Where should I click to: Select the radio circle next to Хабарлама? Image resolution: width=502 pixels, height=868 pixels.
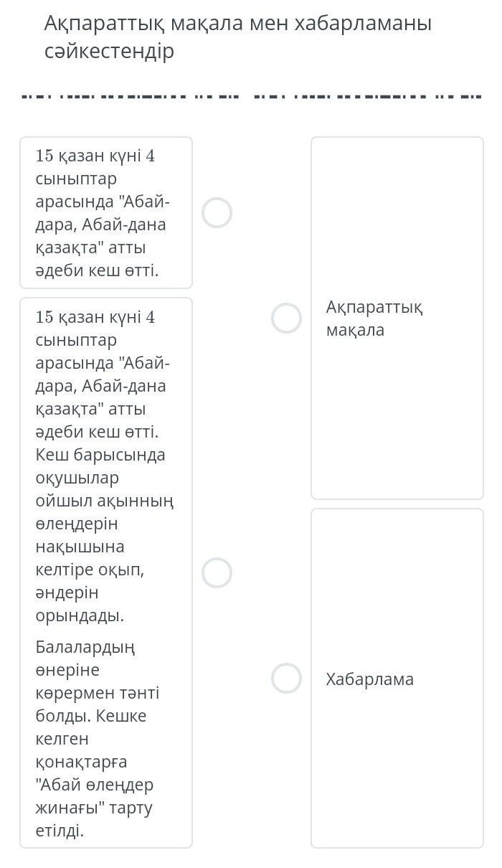[286, 678]
